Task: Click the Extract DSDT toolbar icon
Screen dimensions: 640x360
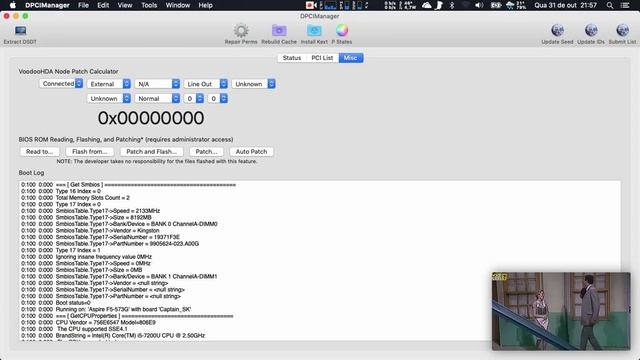Action: [x=20, y=31]
